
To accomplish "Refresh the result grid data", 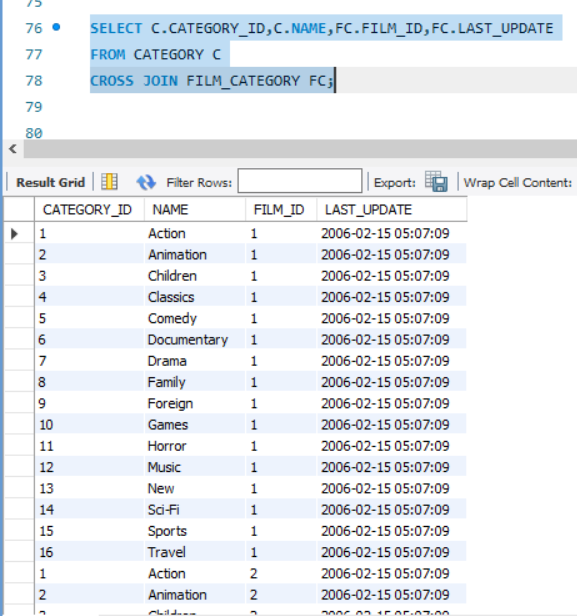I will tap(146, 182).
